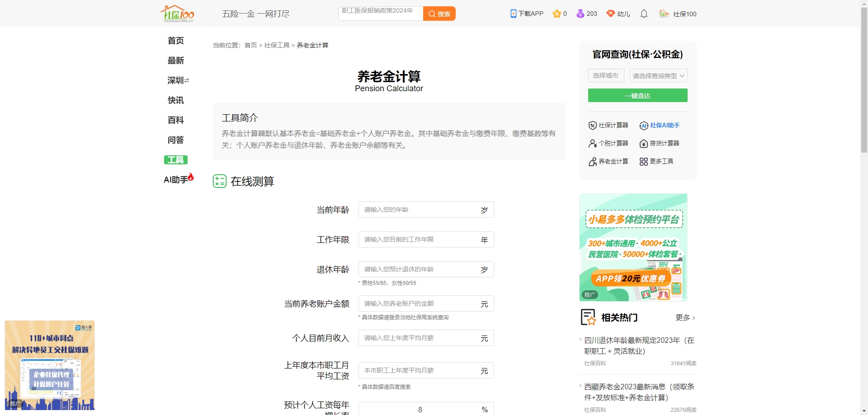Click the orange 搜索 search button
This screenshot has height=415, width=868.
pos(439,14)
